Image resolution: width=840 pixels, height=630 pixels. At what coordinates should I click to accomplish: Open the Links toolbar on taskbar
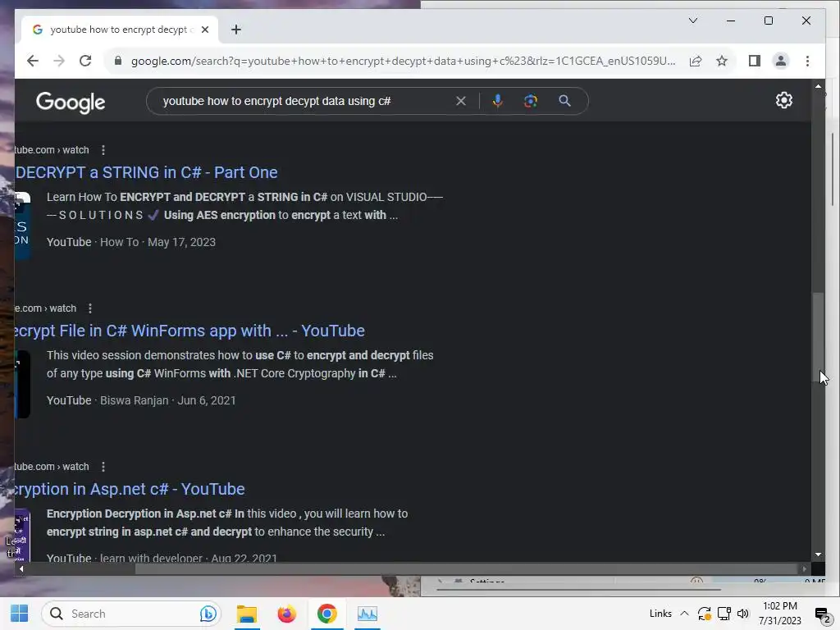pos(660,614)
